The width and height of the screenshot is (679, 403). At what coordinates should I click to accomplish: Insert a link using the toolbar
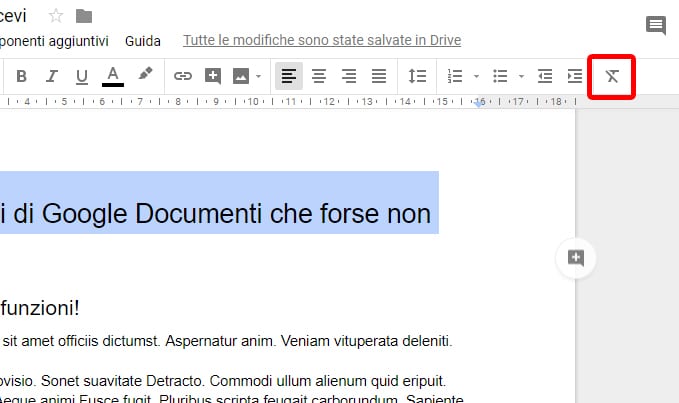click(182, 76)
